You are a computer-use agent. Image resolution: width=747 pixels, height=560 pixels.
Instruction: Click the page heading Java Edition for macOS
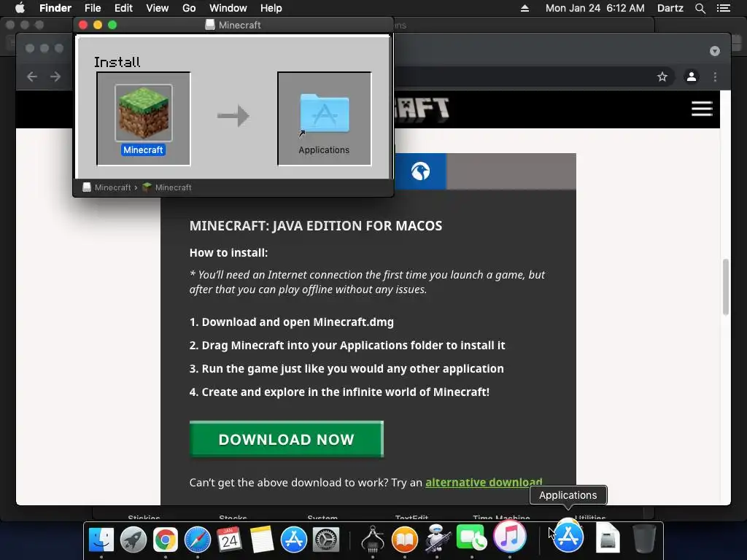pos(316,226)
